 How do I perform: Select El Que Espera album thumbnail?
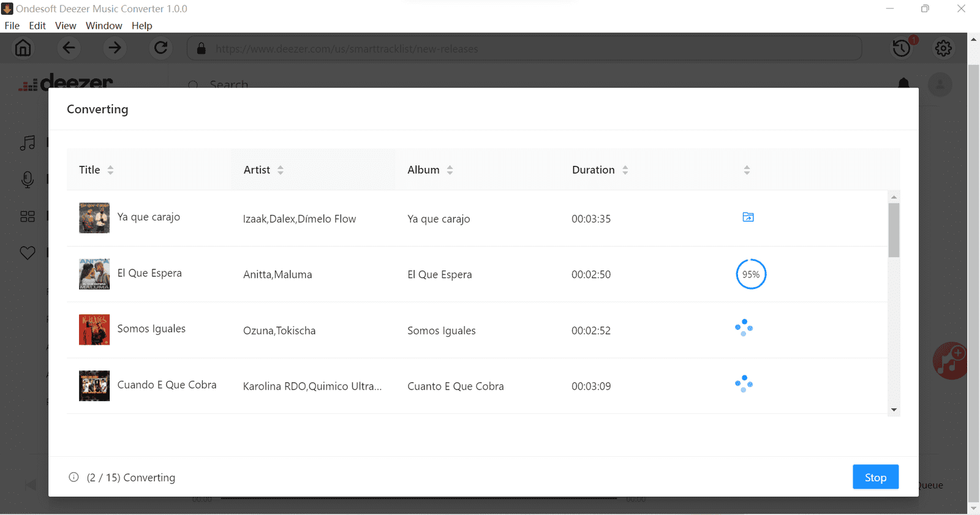point(94,274)
